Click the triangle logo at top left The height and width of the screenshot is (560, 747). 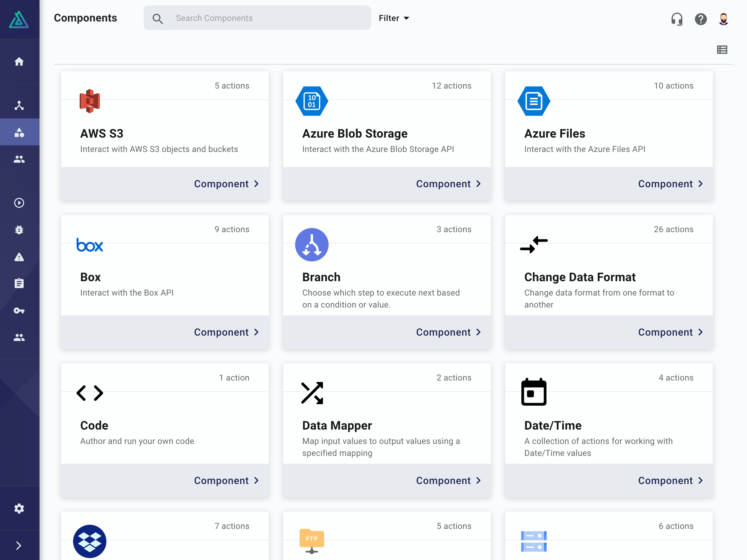click(x=19, y=19)
